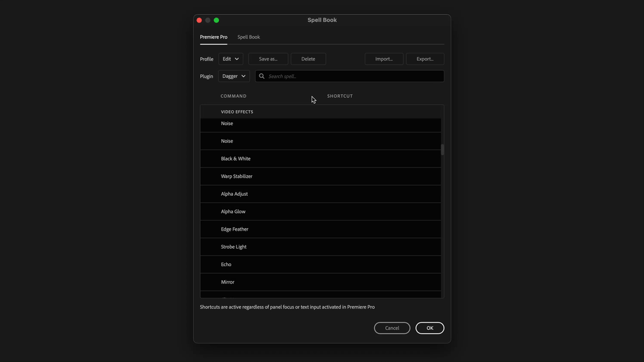The height and width of the screenshot is (362, 644).
Task: Click the Export... button
Action: [x=424, y=59]
